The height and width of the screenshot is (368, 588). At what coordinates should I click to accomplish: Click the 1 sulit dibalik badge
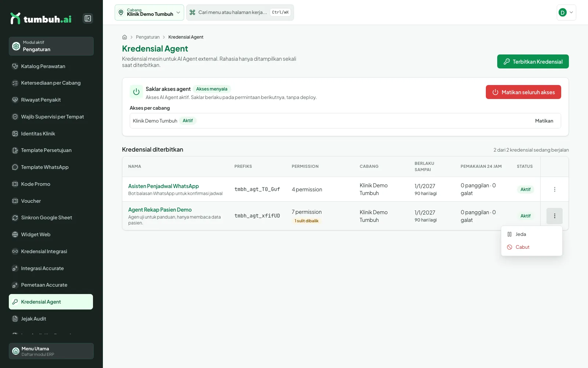click(x=306, y=221)
